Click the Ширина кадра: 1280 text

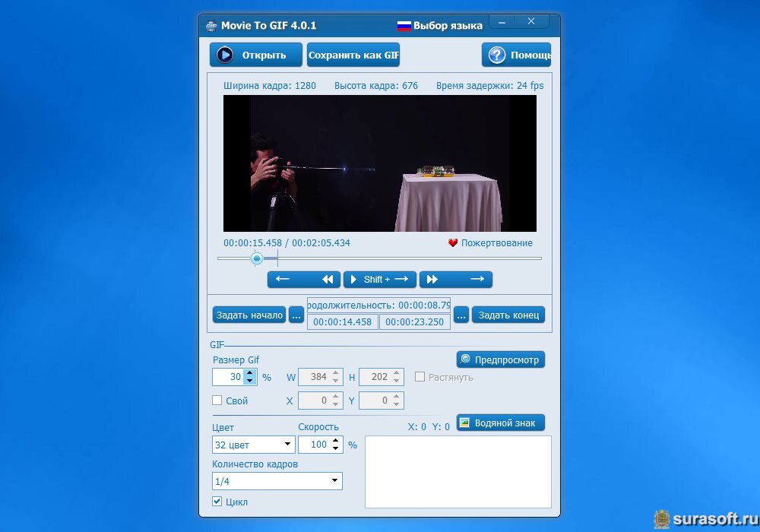270,86
